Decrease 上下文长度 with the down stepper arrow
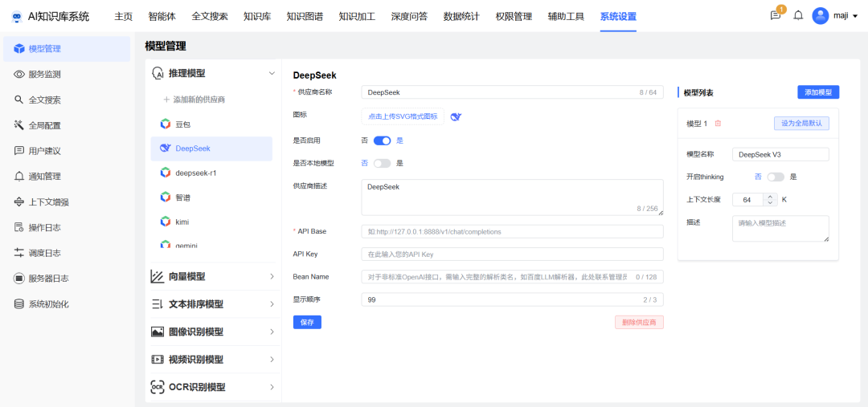 point(771,202)
